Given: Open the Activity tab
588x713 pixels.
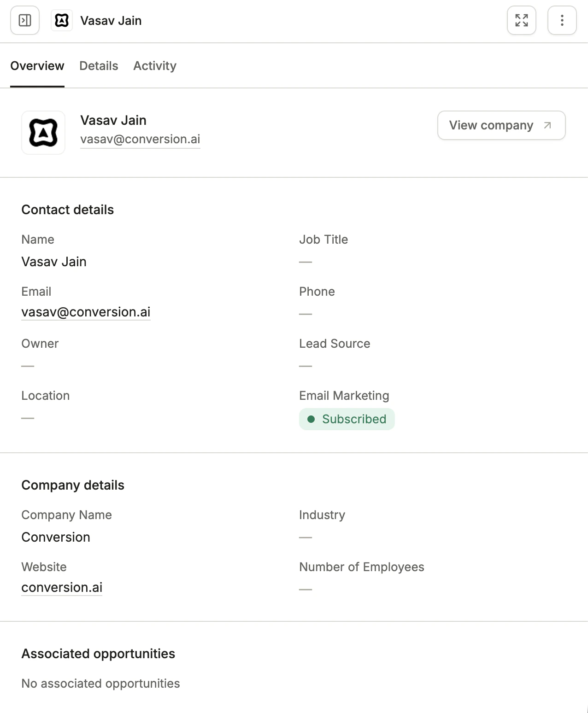Looking at the screenshot, I should 155,66.
